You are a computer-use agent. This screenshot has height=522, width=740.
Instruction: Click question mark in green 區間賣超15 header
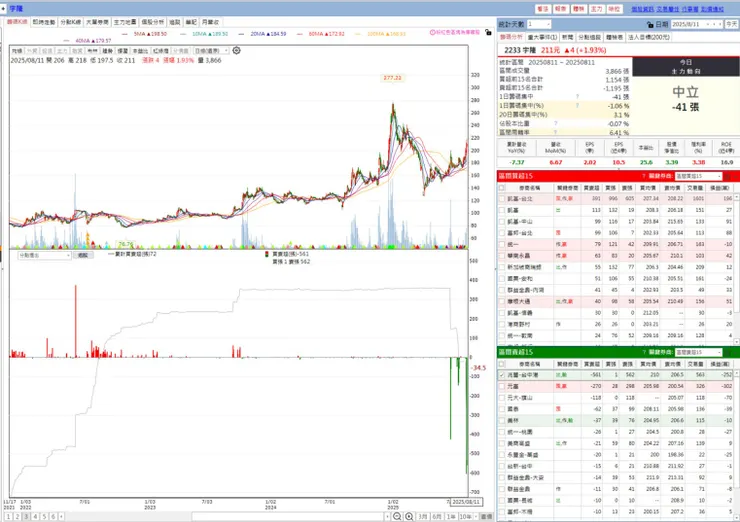(644, 352)
